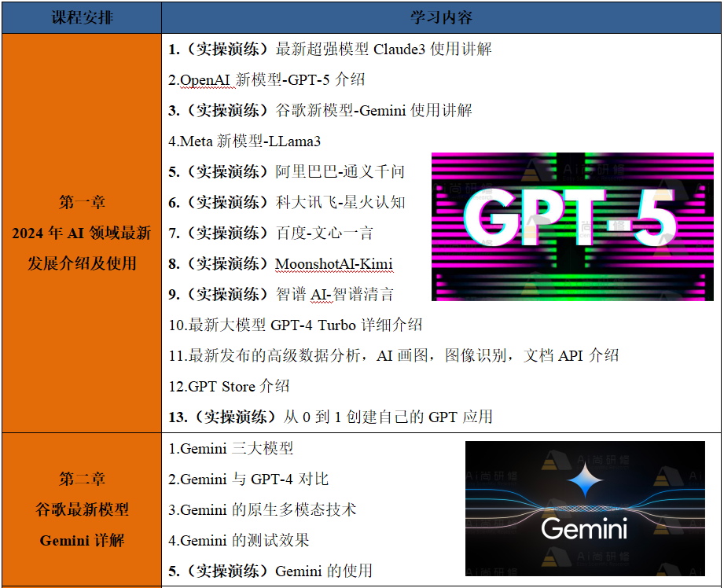Click 发展介绍及使用 in chapter one cell
This screenshot has height=588, width=724.
pos(82,264)
